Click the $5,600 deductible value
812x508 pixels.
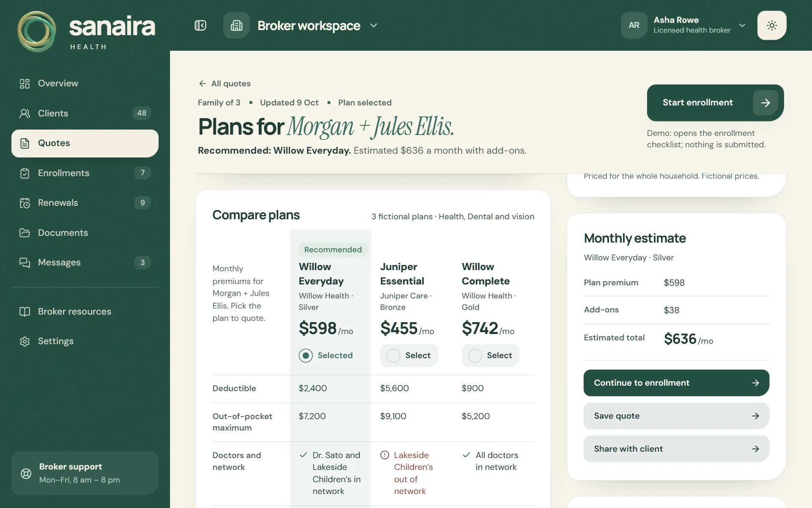coord(394,388)
